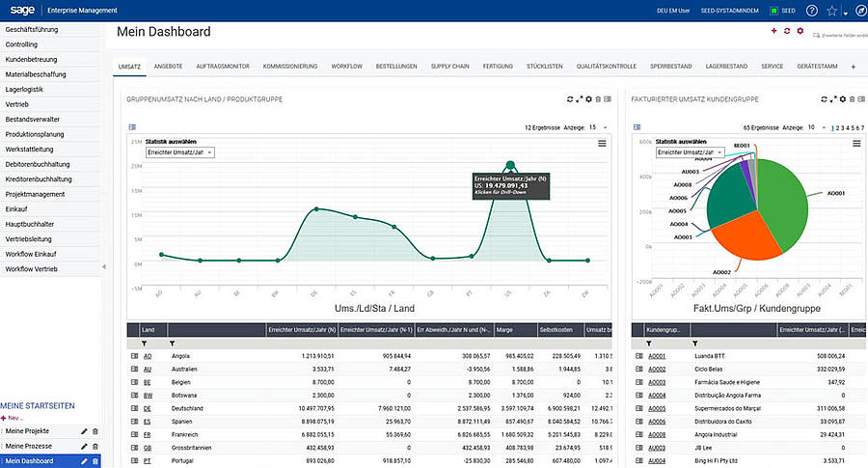Edit Mein Dashboard with pencil icon
Screen dimensions: 868x468
click(x=84, y=461)
